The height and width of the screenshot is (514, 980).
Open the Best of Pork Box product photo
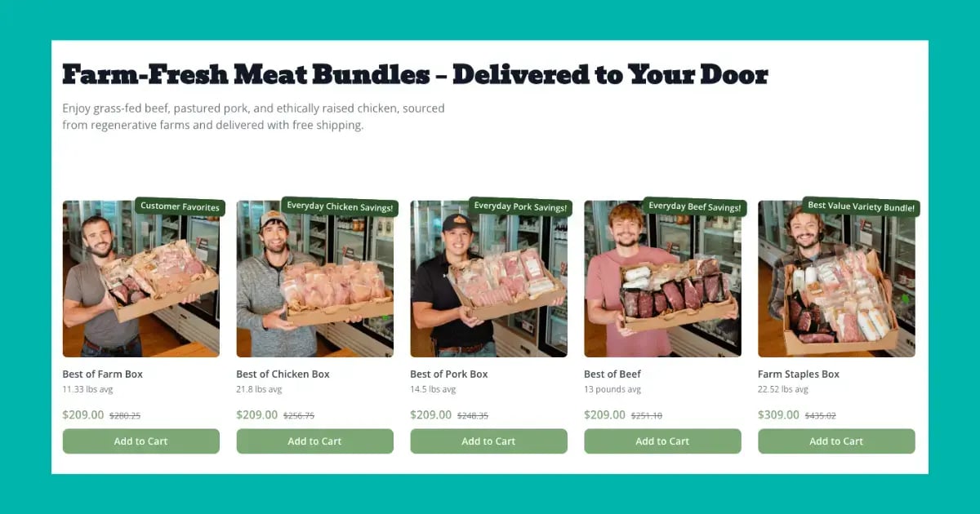pyautogui.click(x=488, y=279)
